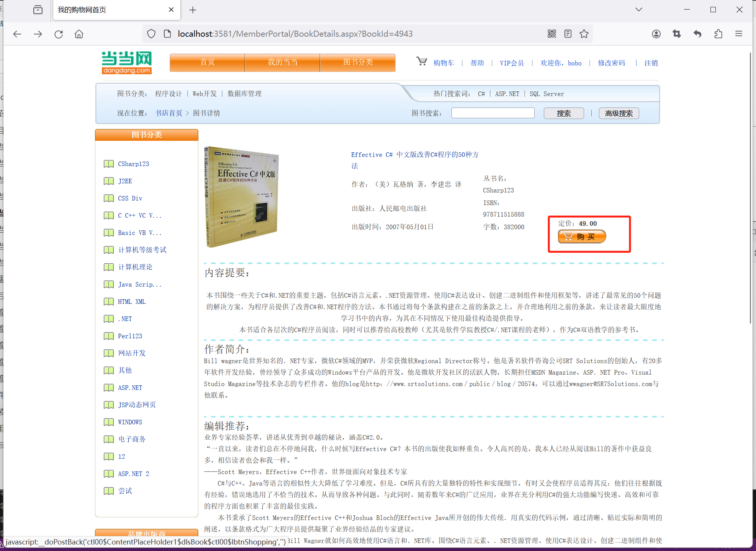
Task: Reload the page with refresh icon
Action: point(59,34)
